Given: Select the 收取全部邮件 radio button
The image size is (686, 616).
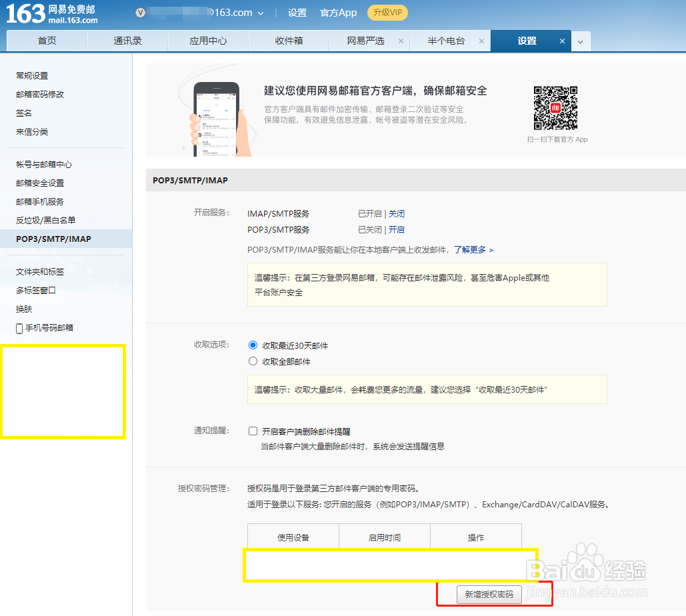Looking at the screenshot, I should click(x=253, y=361).
